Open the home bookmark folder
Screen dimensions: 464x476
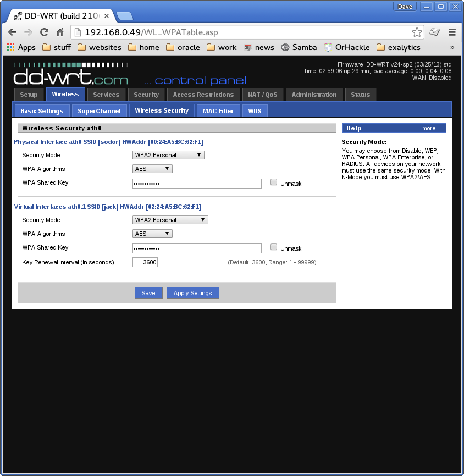143,47
